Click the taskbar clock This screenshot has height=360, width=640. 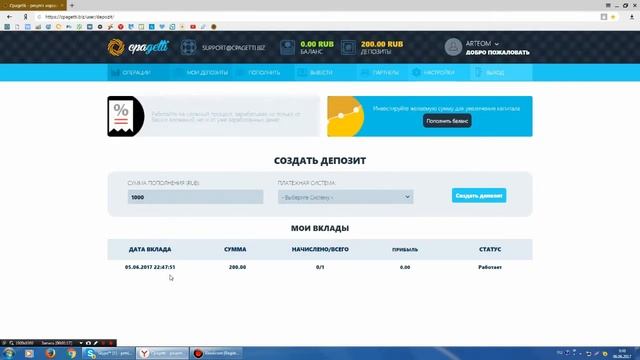point(622,353)
